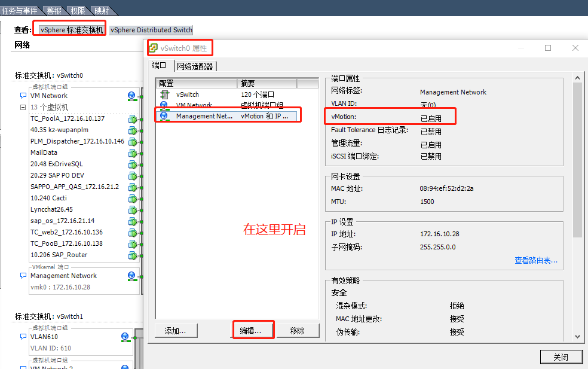Click the MTU value 1500
The image size is (588, 369).
point(427,202)
